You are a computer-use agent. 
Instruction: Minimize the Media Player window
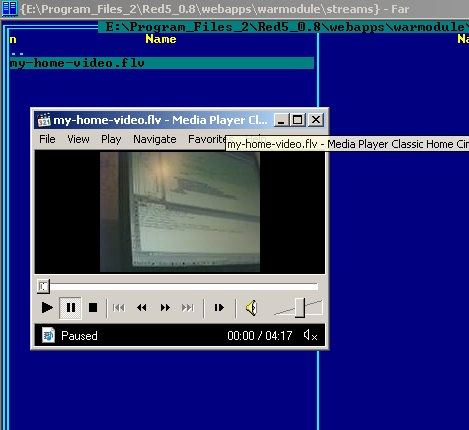point(281,120)
